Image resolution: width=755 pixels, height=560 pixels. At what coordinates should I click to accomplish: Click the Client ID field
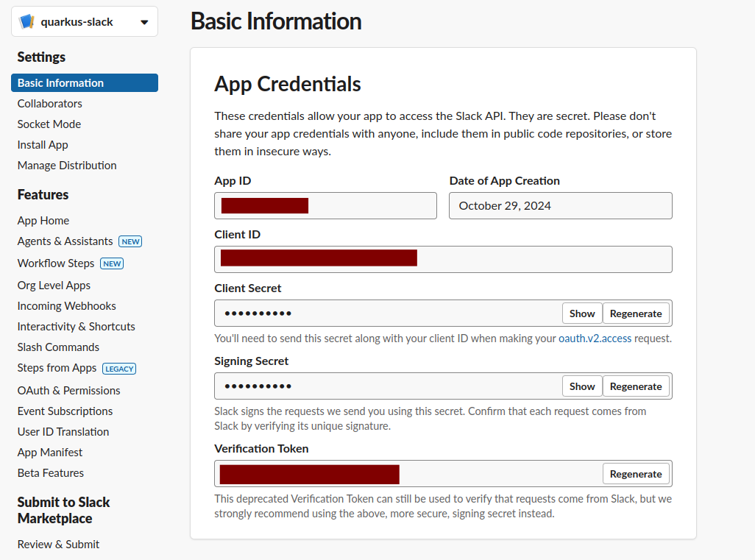point(443,260)
